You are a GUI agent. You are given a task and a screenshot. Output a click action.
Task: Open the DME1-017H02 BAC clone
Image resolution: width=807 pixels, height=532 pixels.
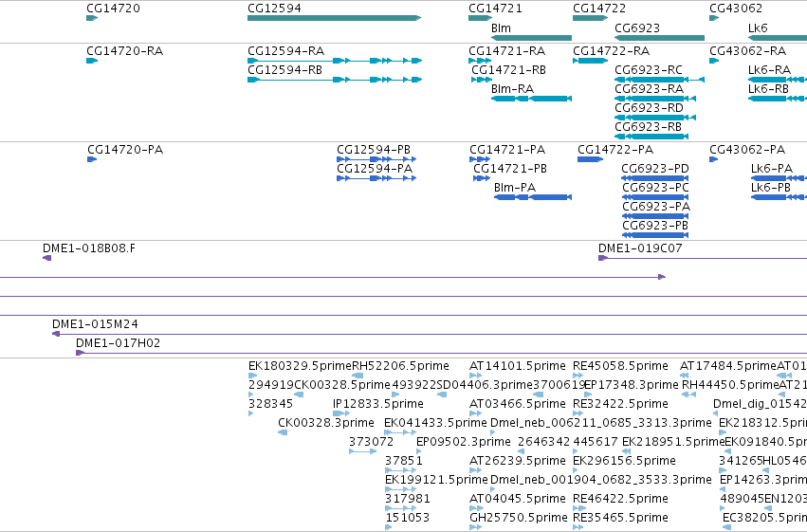[441, 353]
